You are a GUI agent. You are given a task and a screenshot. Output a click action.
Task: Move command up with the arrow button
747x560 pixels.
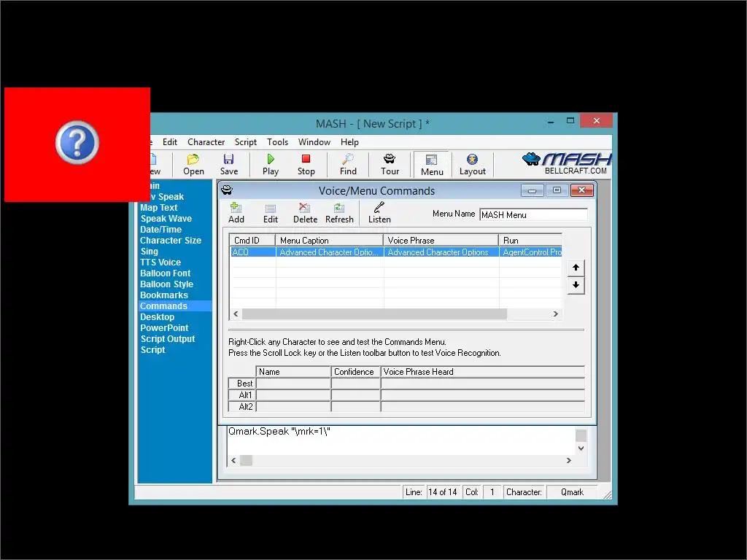pyautogui.click(x=576, y=268)
